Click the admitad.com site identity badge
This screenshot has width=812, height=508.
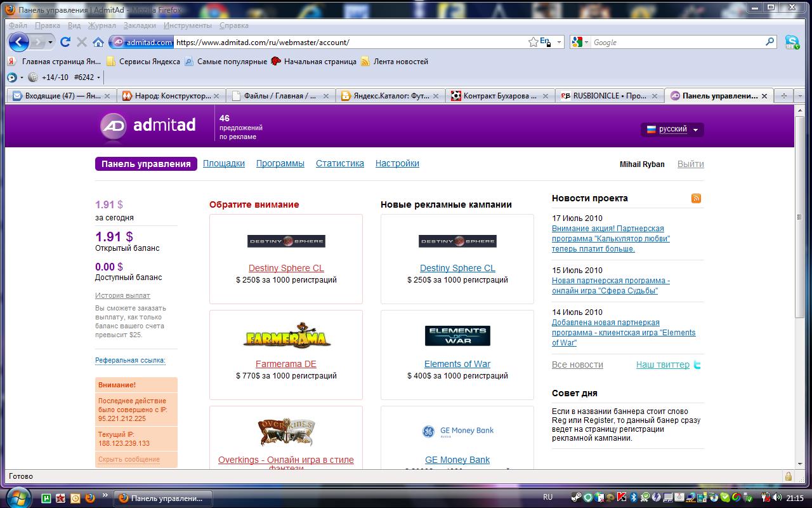(x=141, y=43)
